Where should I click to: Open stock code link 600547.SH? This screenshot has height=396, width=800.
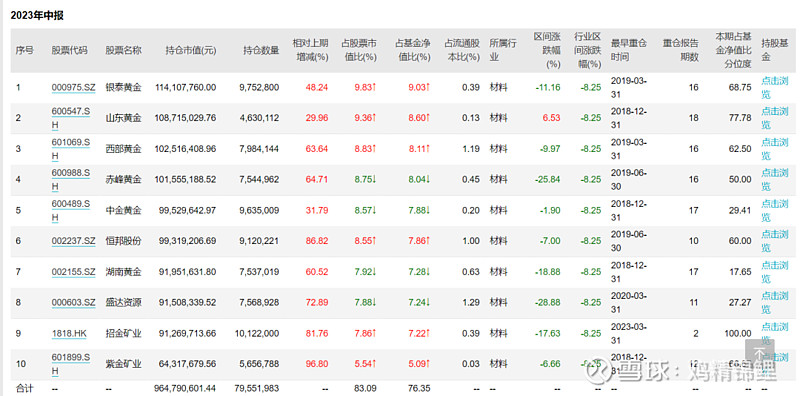click(x=71, y=118)
